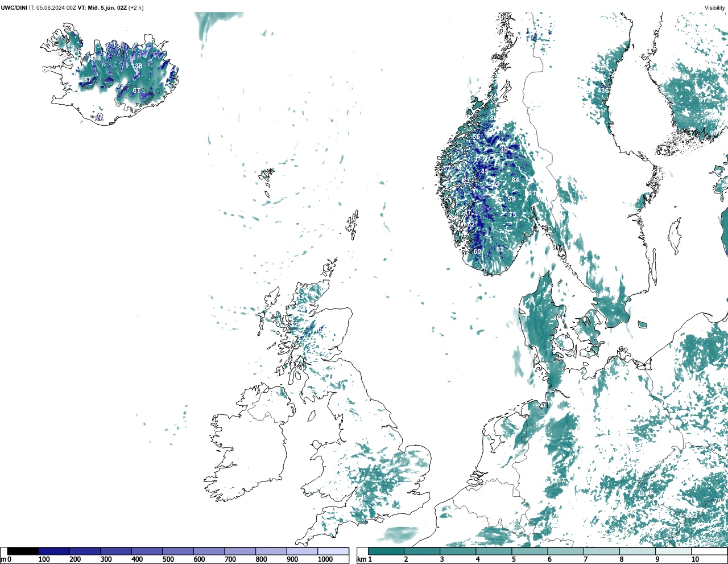
Task: Click the swatch between 900 and 1000 m
Action: coord(302,551)
